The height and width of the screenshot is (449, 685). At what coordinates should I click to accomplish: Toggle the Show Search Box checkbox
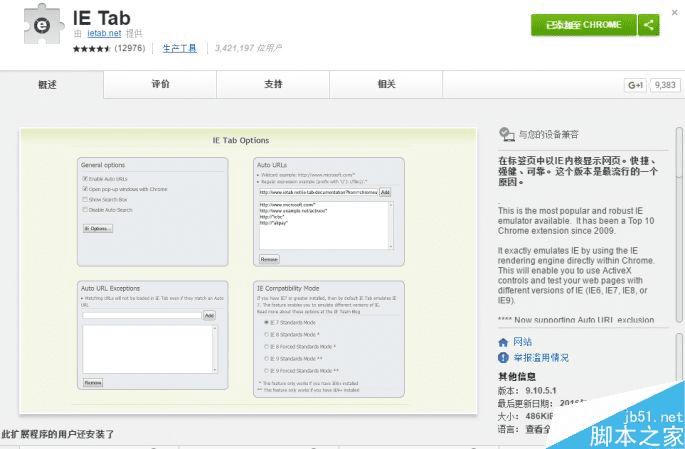[85, 200]
